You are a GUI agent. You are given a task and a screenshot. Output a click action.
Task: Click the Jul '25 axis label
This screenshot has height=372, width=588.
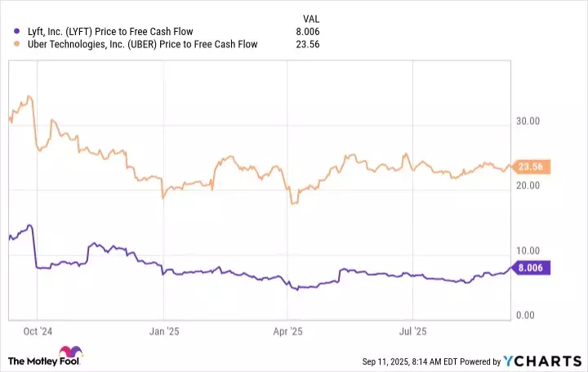pos(412,332)
